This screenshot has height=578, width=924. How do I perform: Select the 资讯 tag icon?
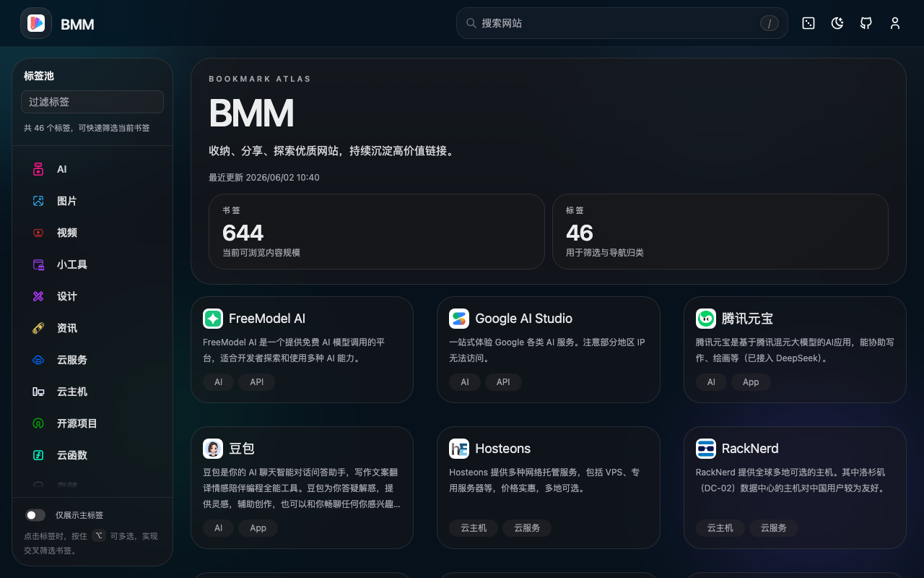(38, 328)
